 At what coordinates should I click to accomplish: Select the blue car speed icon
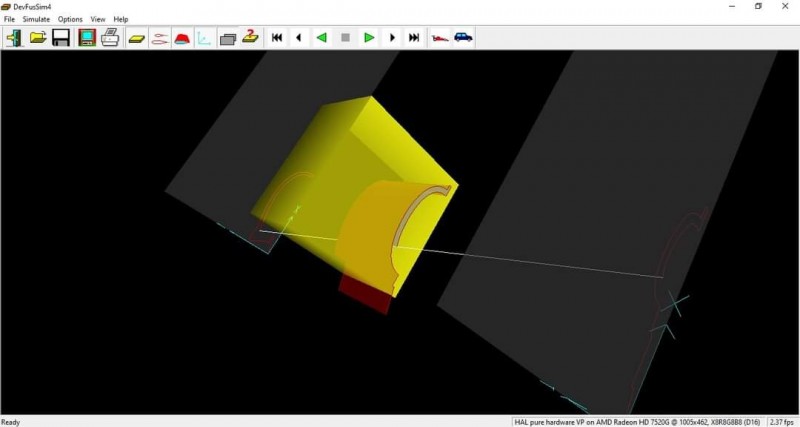click(463, 38)
